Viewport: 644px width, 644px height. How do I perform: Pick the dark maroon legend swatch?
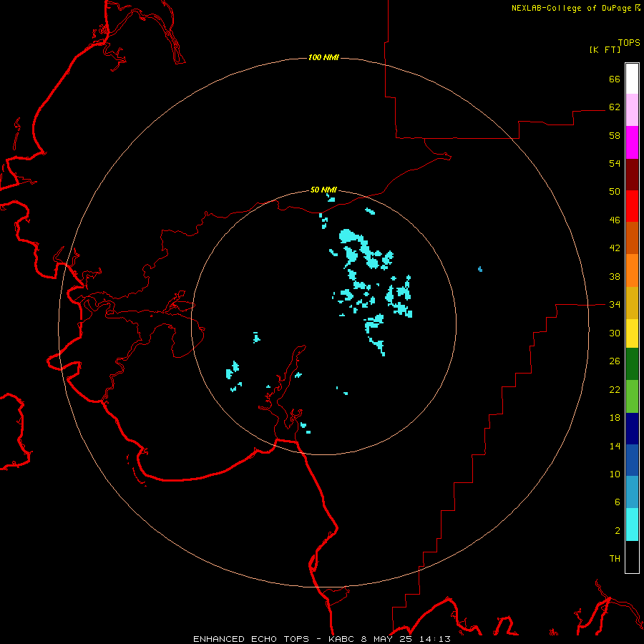632,174
